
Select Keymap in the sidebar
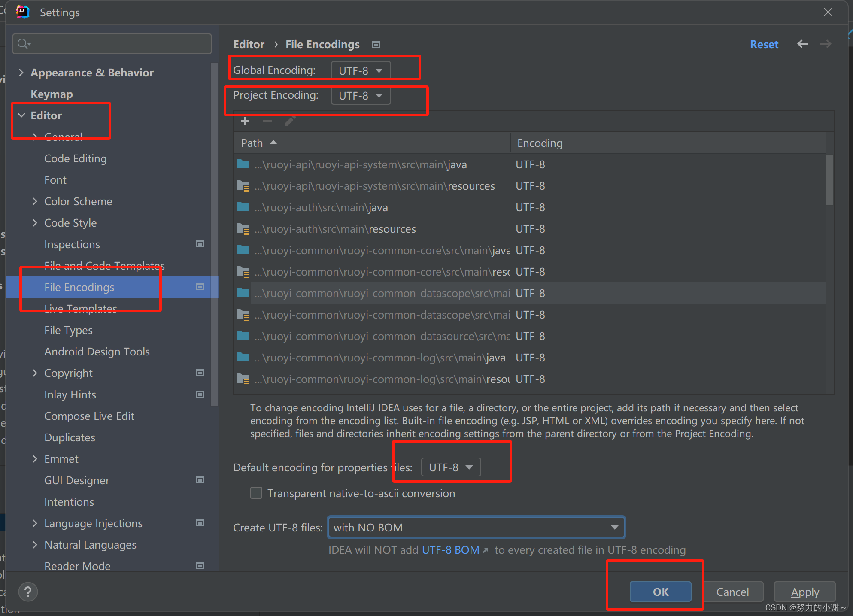pyautogui.click(x=52, y=94)
